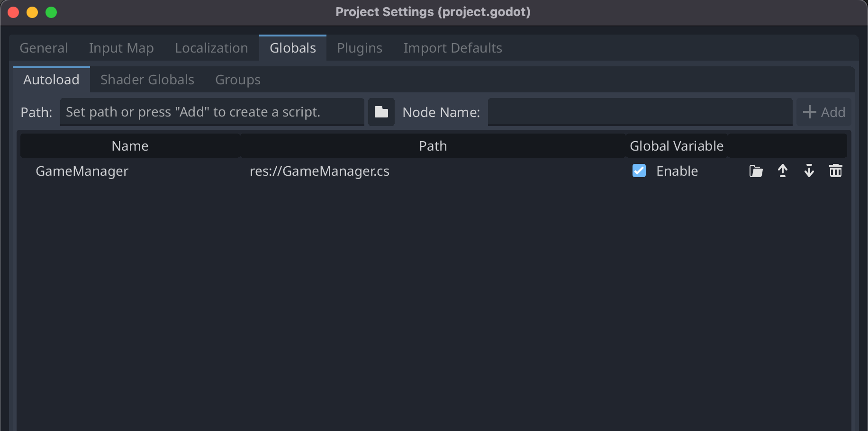This screenshot has width=868, height=431.
Task: Click the plus icon on Add button
Action: [x=809, y=112]
